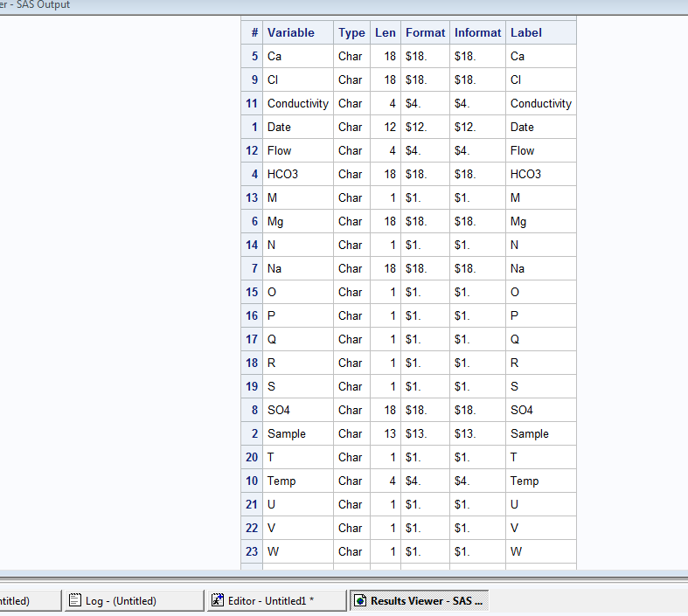Click the # column header

click(x=252, y=32)
